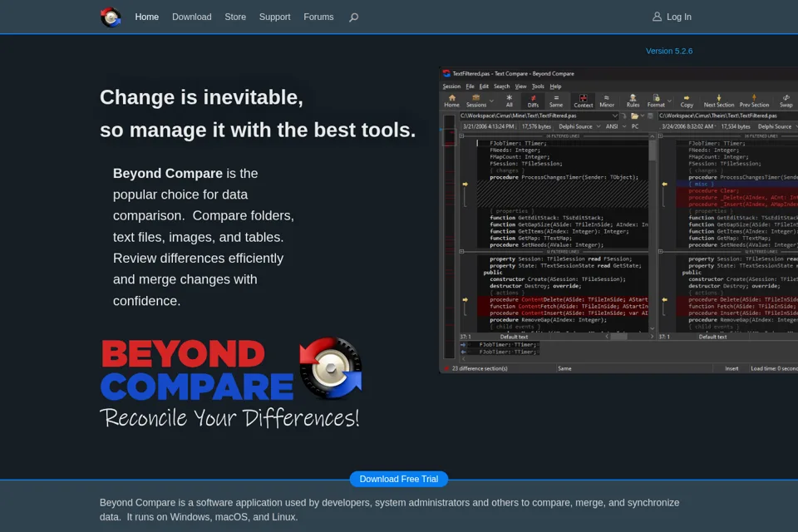Click the Download Free Trial button
Screen dimensions: 798x532
tap(398, 479)
